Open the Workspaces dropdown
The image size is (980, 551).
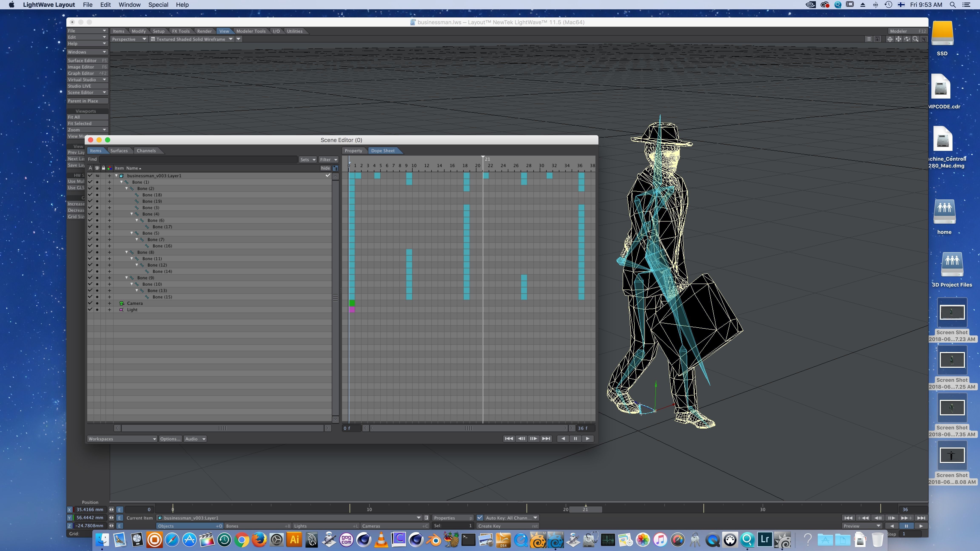tap(122, 439)
